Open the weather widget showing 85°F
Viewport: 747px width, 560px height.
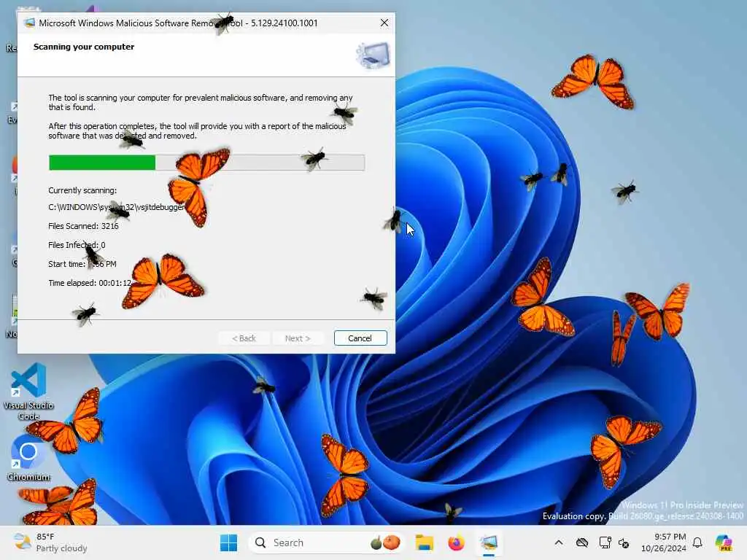50,542
